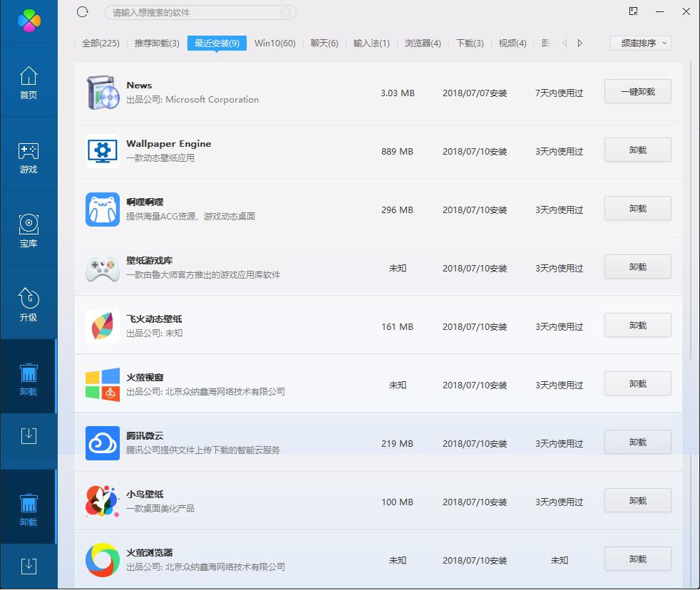This screenshot has height=590, width=700.
Task: Open the 升级 upgrade section
Action: click(29, 305)
